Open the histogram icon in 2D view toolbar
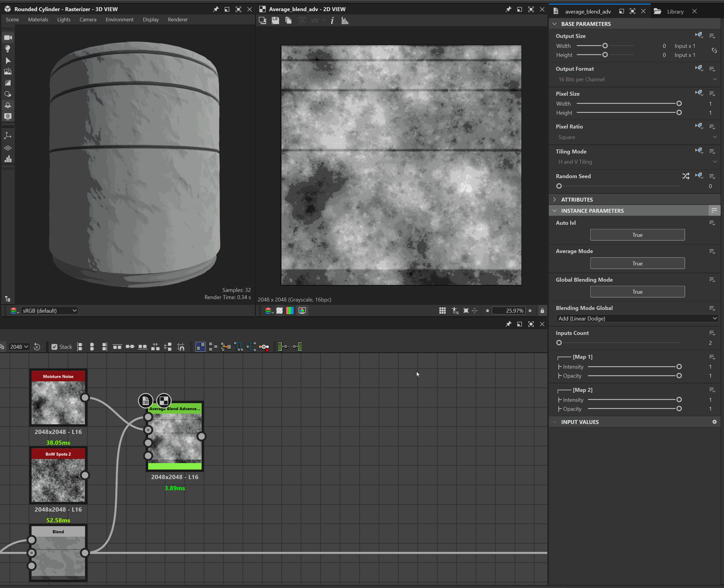 (345, 21)
